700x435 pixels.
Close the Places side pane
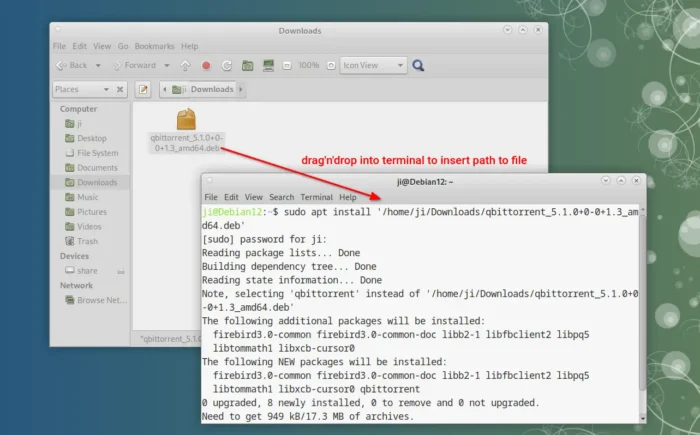coord(120,89)
